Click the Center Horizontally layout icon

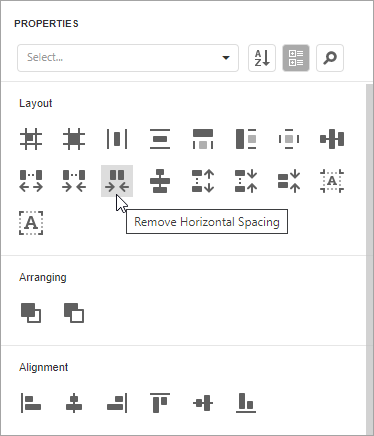coord(117,139)
